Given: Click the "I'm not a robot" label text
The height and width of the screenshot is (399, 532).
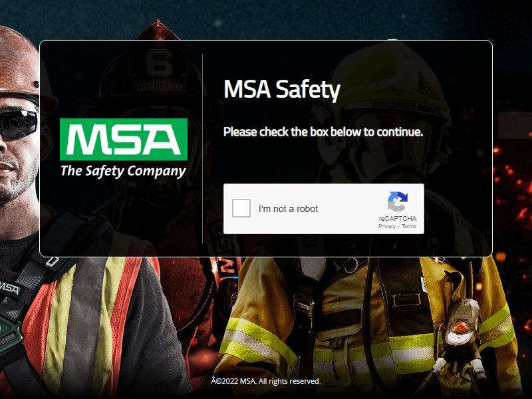Looking at the screenshot, I should (x=288, y=209).
